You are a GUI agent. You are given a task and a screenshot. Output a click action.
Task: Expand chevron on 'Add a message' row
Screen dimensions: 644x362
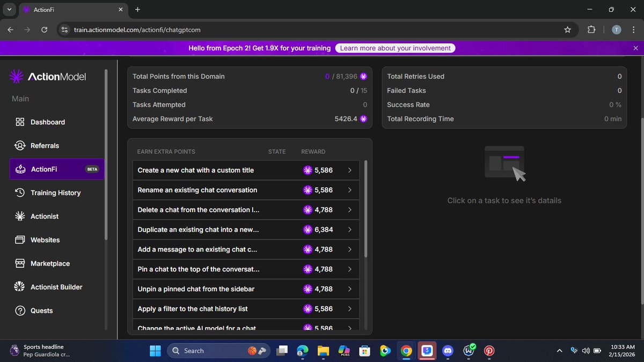click(349, 249)
